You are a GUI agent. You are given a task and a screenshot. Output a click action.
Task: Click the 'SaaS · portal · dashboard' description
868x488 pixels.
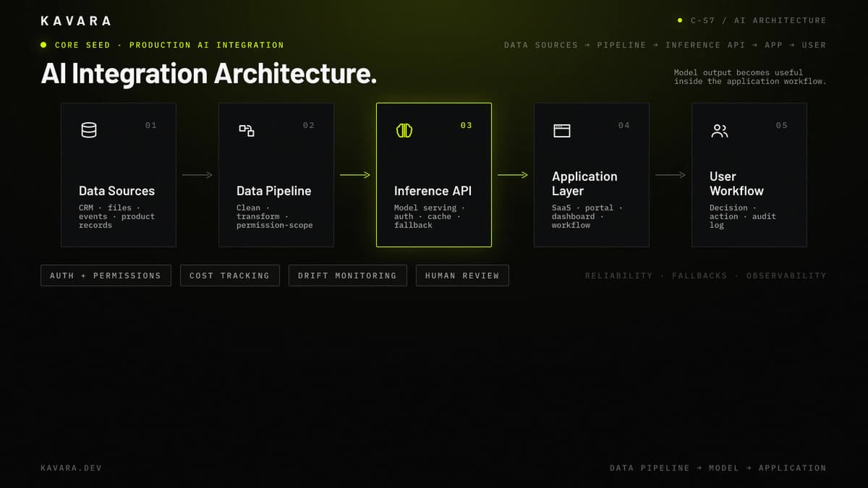click(x=587, y=216)
